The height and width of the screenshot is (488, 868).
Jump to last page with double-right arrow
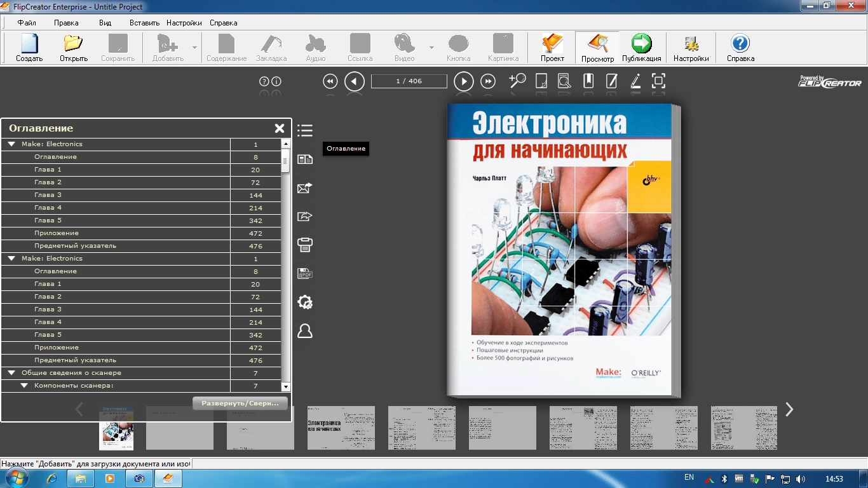coord(488,81)
